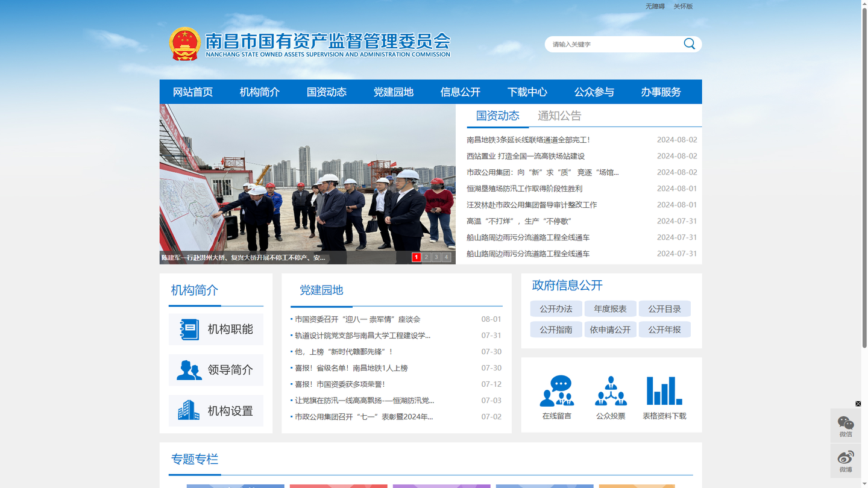Click the 公众投票 group icon
Screen dimensions: 868x488
pyautogui.click(x=611, y=391)
